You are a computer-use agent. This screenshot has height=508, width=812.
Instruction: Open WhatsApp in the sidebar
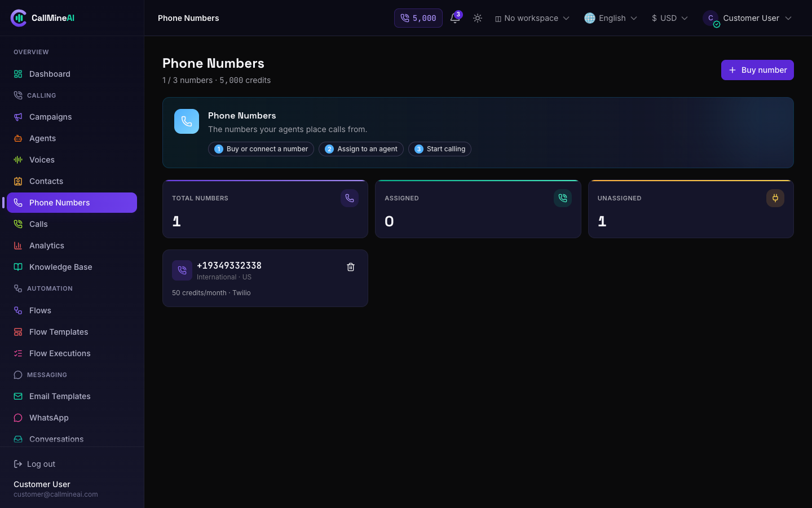72,418
